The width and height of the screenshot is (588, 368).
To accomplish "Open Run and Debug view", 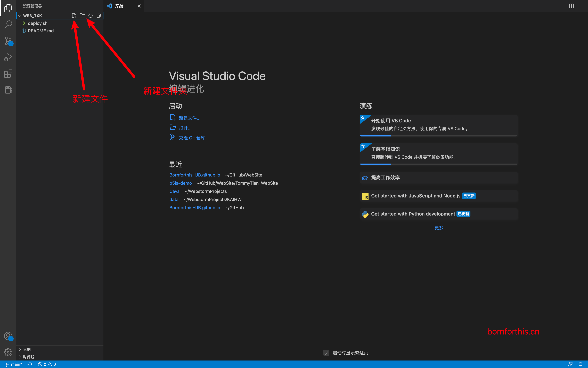I will click(8, 57).
